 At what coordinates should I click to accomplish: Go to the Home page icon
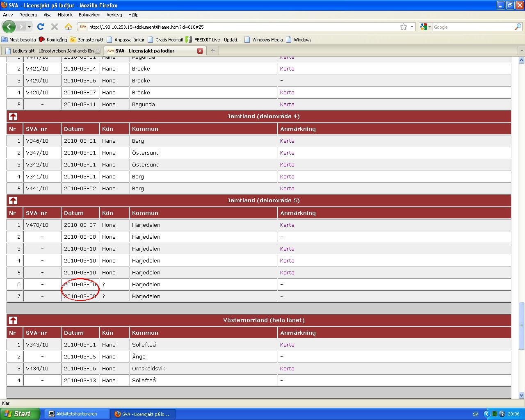click(68, 27)
